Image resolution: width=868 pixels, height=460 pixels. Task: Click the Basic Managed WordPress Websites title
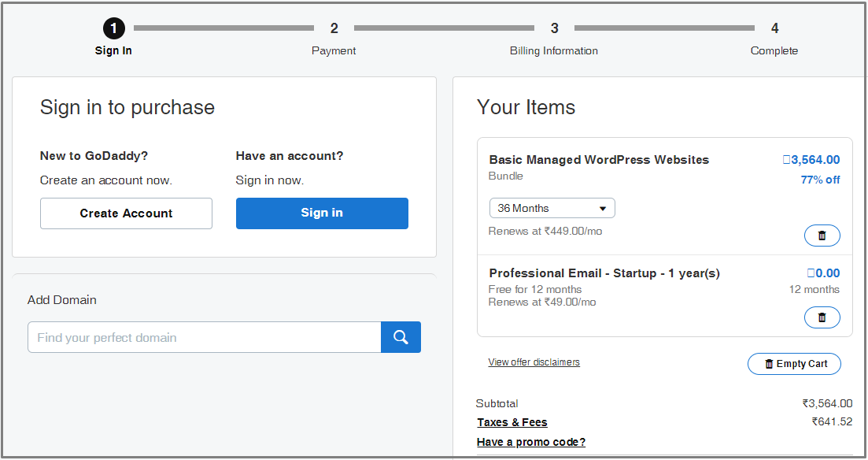coord(599,160)
